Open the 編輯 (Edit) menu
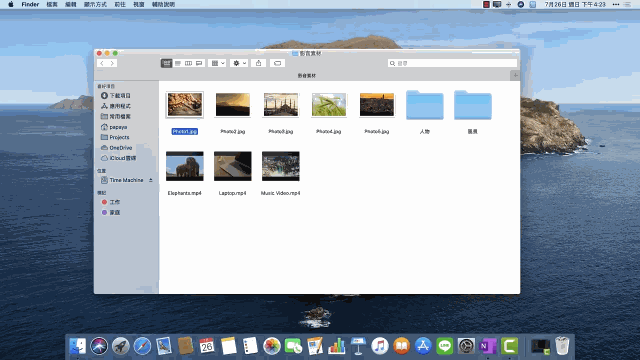The height and width of the screenshot is (360, 640). pos(71,4)
